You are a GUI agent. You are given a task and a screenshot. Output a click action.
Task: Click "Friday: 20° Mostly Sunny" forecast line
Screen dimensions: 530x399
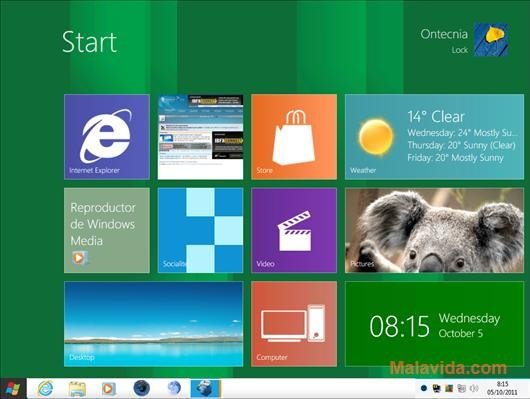tap(455, 158)
